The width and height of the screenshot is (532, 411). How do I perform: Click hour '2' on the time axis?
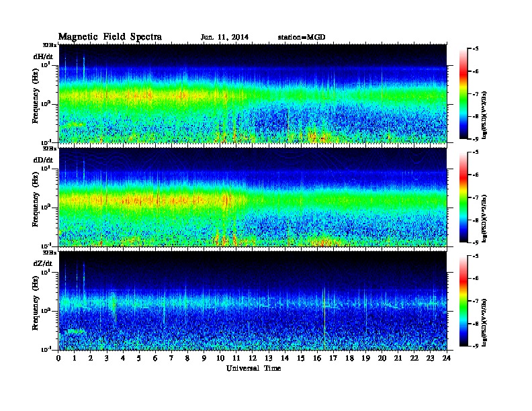[91, 358]
